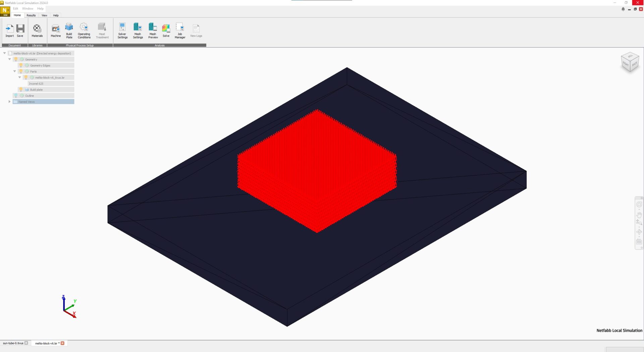Click the Import button

(x=10, y=30)
